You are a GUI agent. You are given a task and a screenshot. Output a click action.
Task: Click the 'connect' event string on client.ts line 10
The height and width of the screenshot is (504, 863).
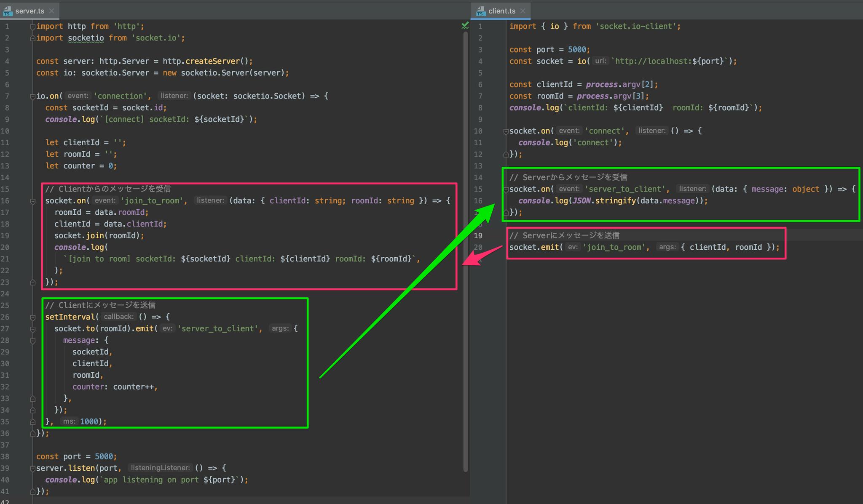pos(604,131)
